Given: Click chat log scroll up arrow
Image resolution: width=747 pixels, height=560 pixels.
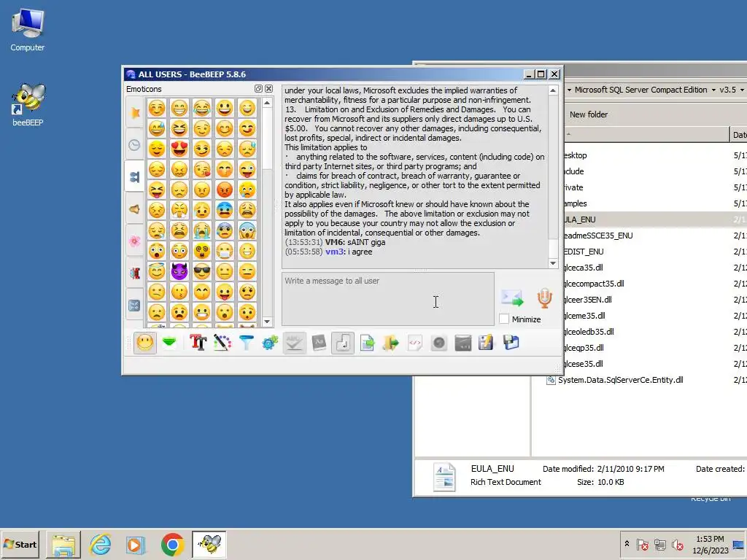Looking at the screenshot, I should [x=553, y=90].
